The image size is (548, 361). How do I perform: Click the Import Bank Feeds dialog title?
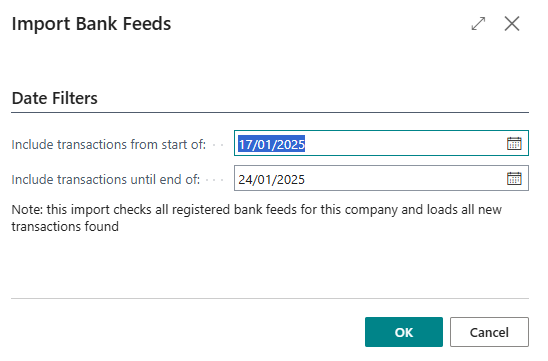point(91,24)
